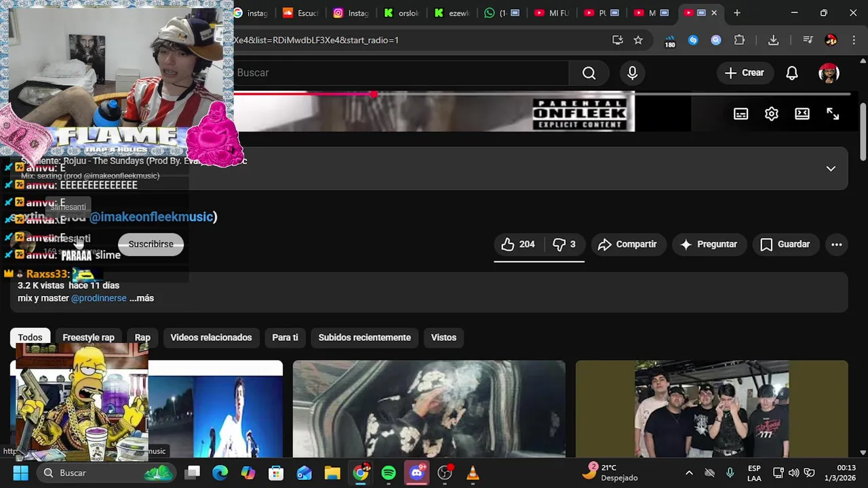868x488 pixels.
Task: Select the Para ti filter chip
Action: tap(285, 338)
